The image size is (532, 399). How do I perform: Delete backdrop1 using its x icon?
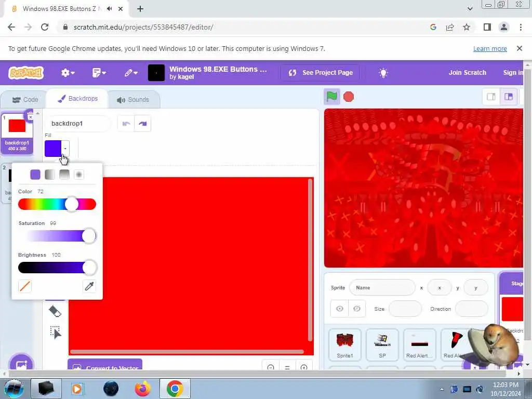(30, 117)
